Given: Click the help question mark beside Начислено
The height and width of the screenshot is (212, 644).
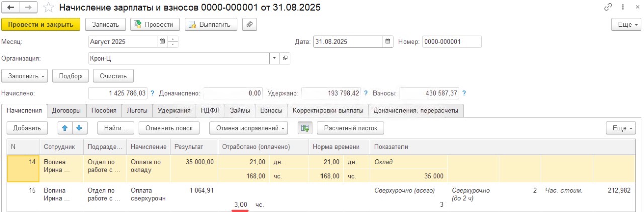Looking at the screenshot, I should coord(152,93).
